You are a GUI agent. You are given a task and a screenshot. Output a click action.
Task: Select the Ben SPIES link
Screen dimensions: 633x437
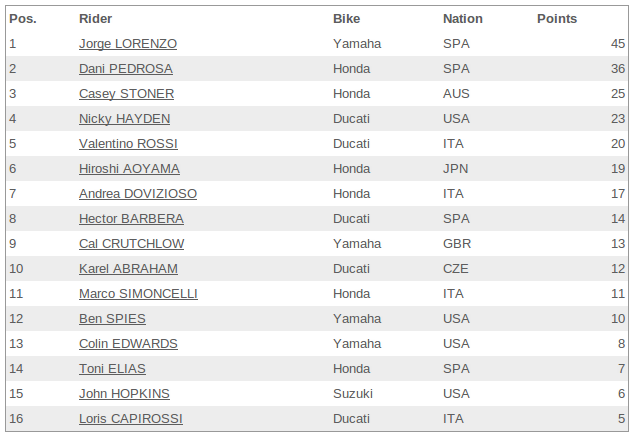[112, 319]
